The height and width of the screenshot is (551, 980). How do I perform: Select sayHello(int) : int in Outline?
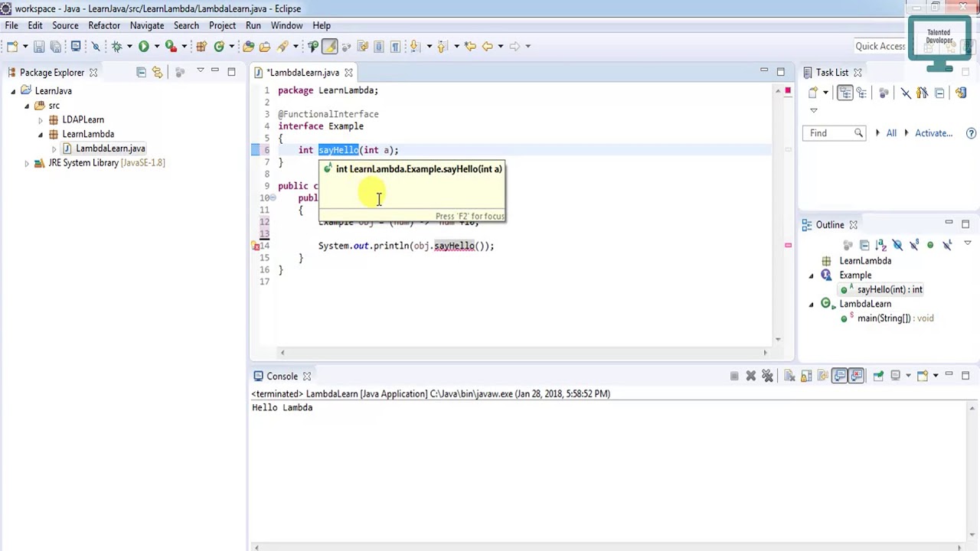[882, 290]
